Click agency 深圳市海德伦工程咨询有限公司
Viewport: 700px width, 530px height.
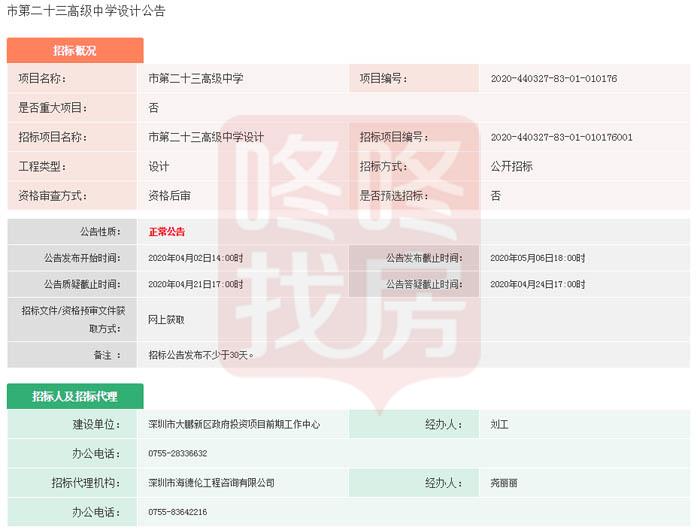[211, 483]
